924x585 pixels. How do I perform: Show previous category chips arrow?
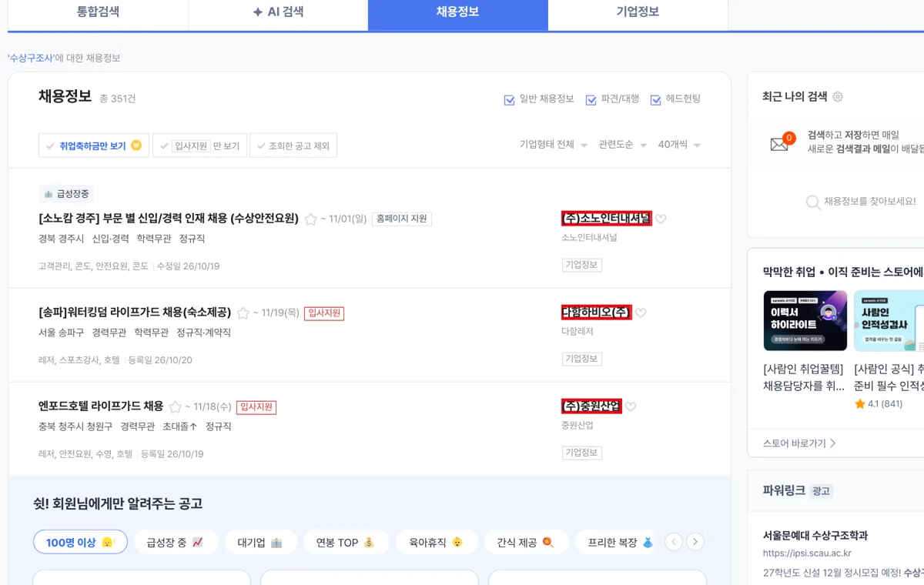point(674,542)
